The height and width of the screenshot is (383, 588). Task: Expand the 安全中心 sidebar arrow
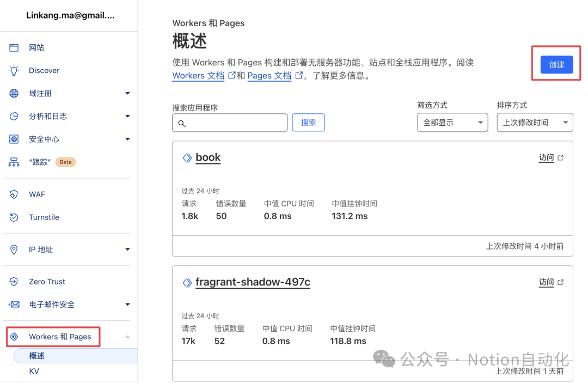coord(127,139)
